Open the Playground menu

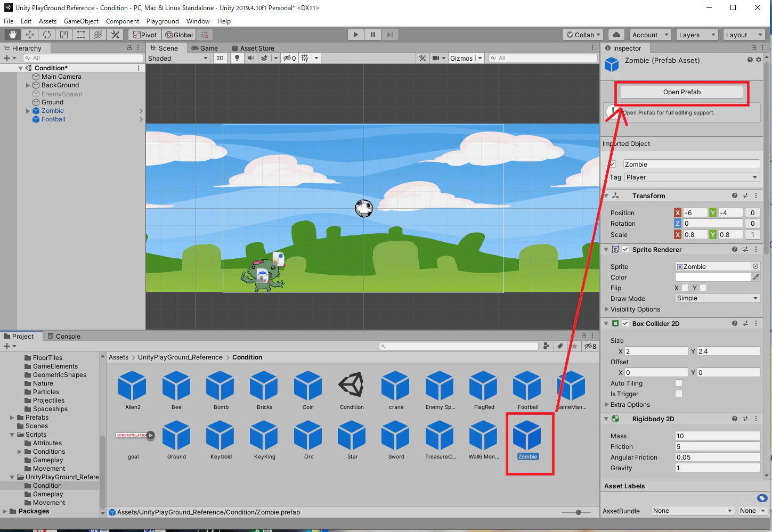click(162, 21)
